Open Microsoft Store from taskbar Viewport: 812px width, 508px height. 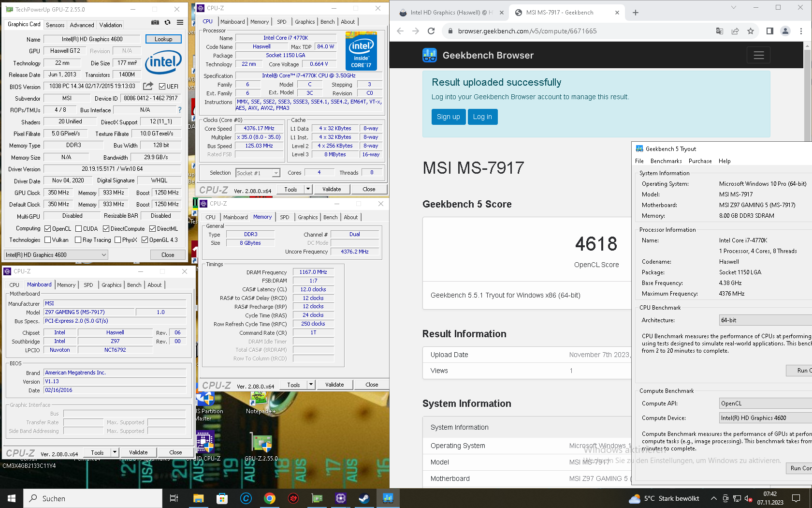(x=222, y=498)
